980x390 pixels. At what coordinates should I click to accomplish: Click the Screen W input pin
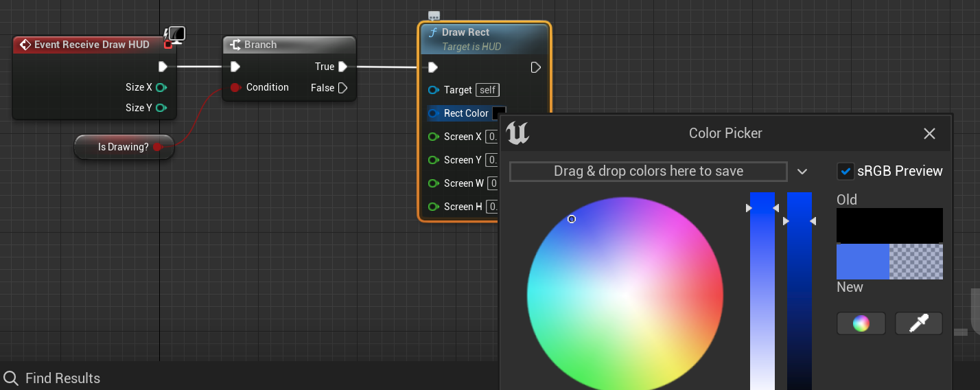point(433,183)
